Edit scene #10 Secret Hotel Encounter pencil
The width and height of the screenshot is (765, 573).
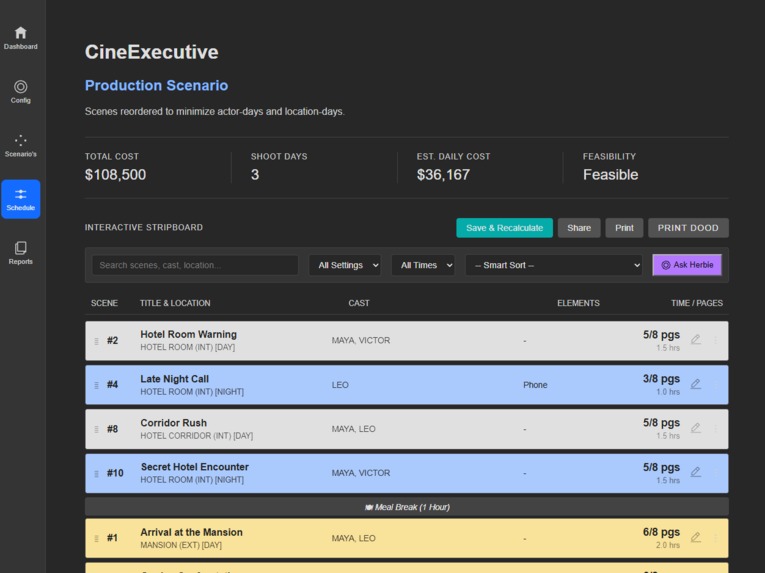coord(696,472)
